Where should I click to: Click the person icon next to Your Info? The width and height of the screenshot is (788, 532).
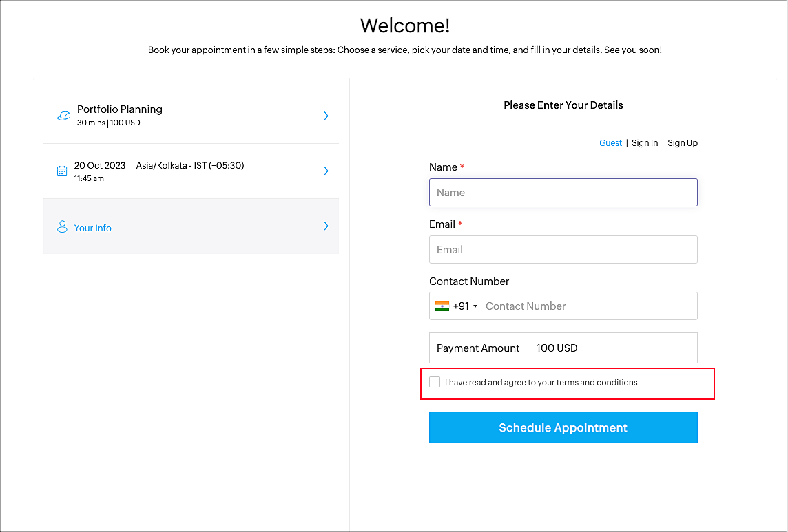63,226
